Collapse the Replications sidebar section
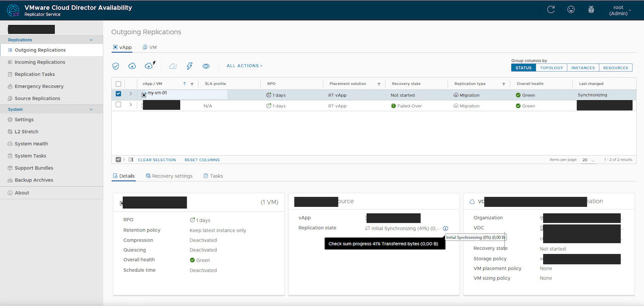The image size is (644, 306). pos(91,40)
